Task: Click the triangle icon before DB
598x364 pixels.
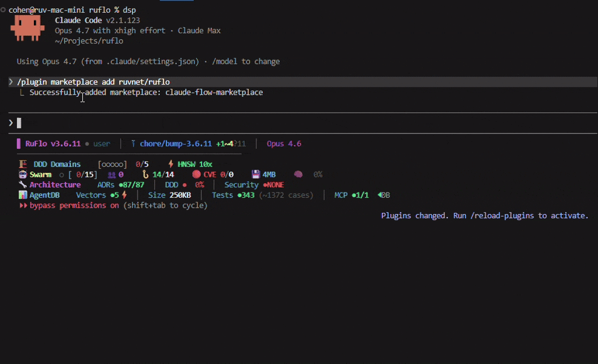Action: click(380, 195)
